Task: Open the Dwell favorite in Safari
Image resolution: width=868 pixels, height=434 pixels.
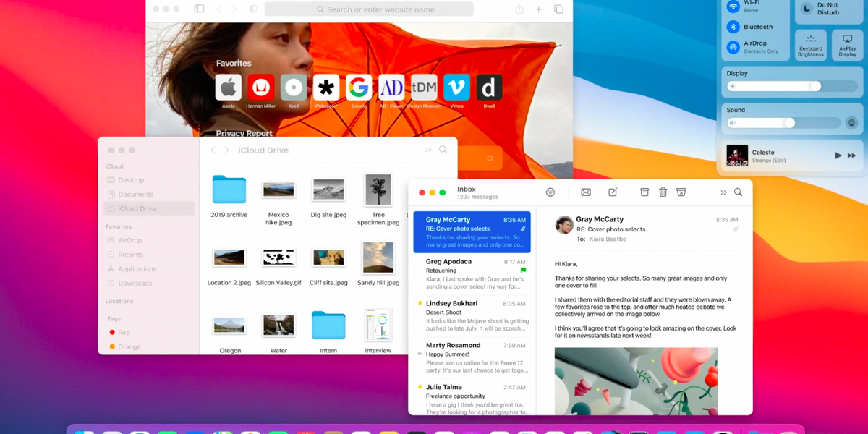Action: (x=489, y=88)
